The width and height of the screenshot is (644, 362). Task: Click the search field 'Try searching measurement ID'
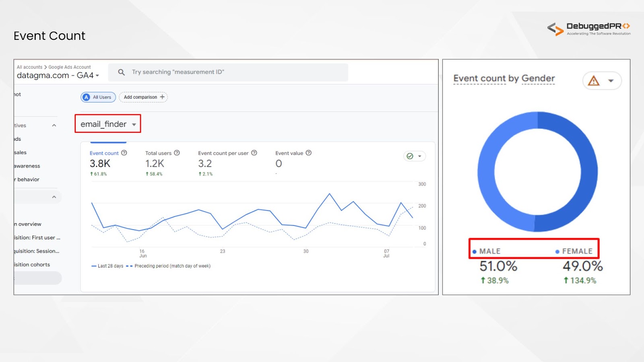[228, 72]
